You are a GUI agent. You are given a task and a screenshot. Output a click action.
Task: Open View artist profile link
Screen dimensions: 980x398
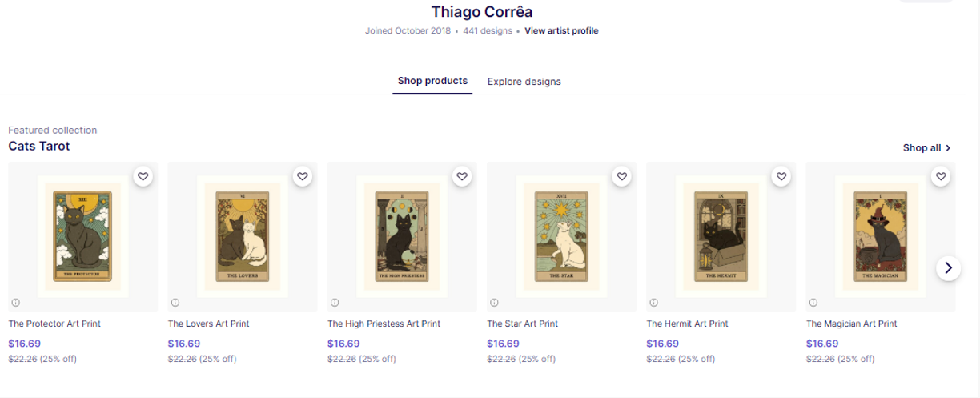[561, 31]
